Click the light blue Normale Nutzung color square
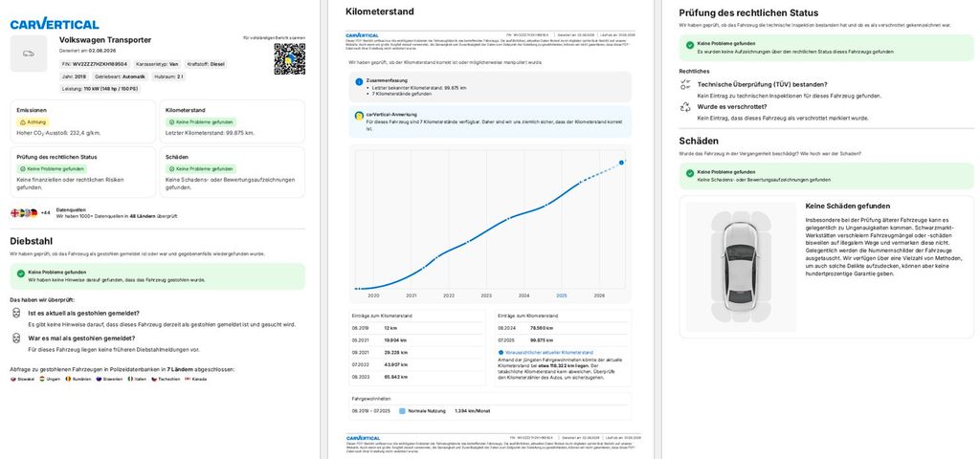The width and height of the screenshot is (980, 459). pos(403,411)
